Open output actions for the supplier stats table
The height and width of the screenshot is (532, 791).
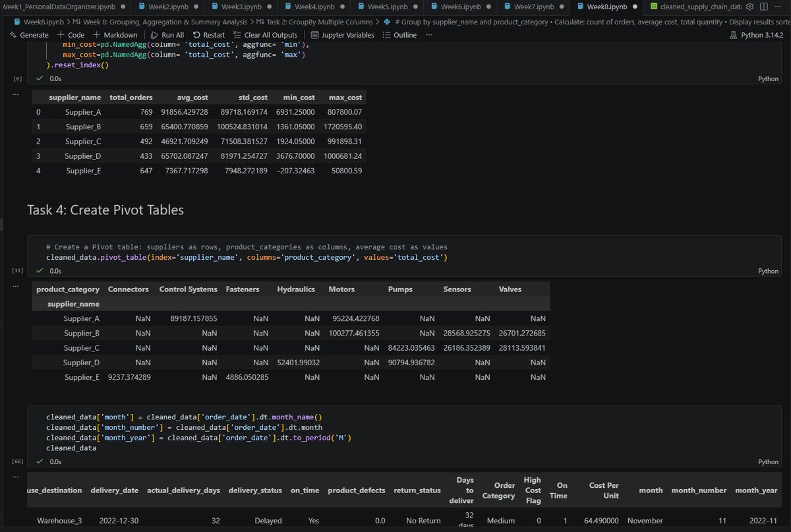pos(16,94)
